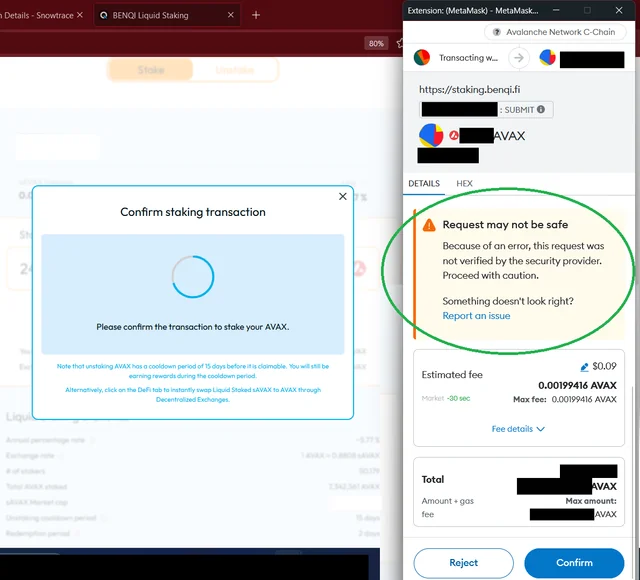Click the recipient account avatar icon
This screenshot has height=580, width=640.
point(547,58)
